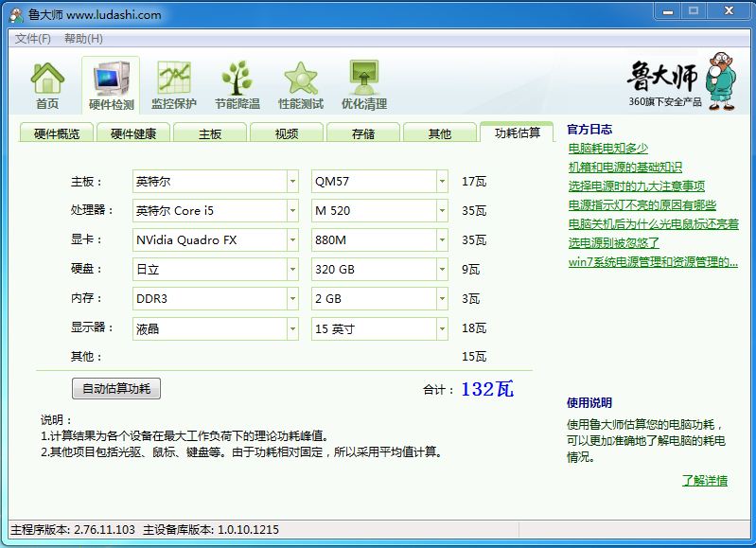The height and width of the screenshot is (548, 756).
Task: Open the 节能降温 tree icon
Action: pyautogui.click(x=237, y=85)
